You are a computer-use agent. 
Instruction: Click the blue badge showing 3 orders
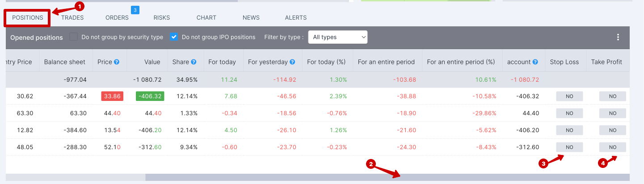[135, 10]
